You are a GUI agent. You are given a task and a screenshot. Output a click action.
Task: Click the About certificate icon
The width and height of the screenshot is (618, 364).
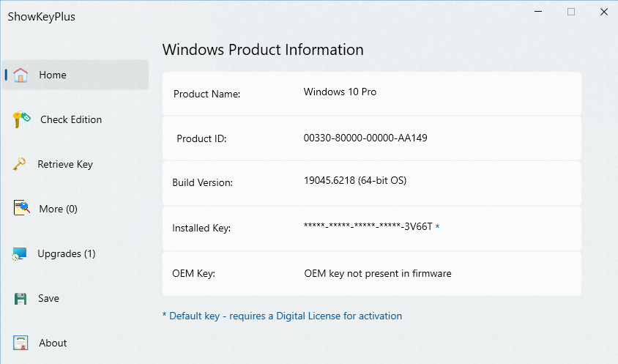(x=21, y=343)
